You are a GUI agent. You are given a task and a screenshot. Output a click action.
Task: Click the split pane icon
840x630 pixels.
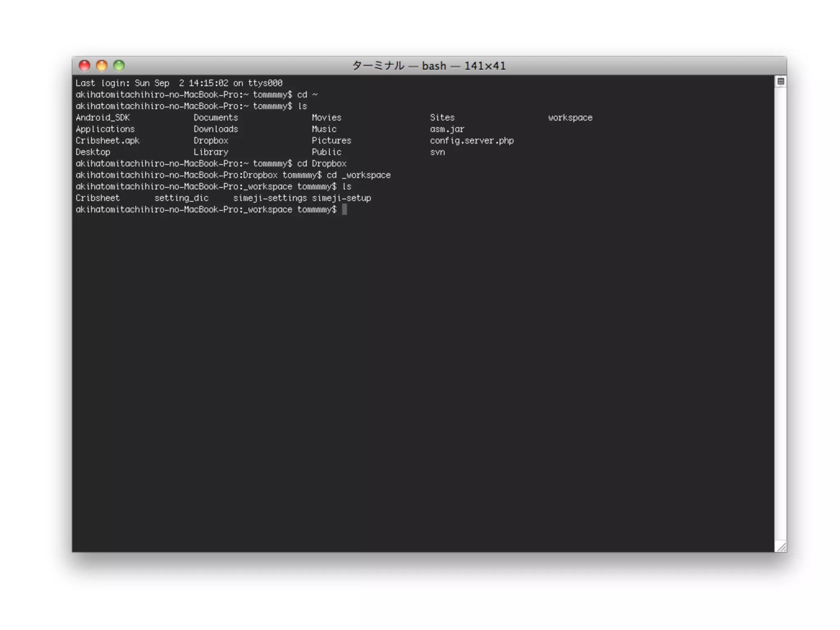tap(781, 82)
